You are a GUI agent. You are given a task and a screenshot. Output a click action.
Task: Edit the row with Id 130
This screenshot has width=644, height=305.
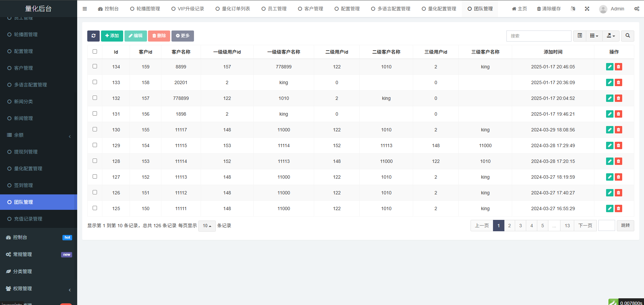pyautogui.click(x=610, y=130)
